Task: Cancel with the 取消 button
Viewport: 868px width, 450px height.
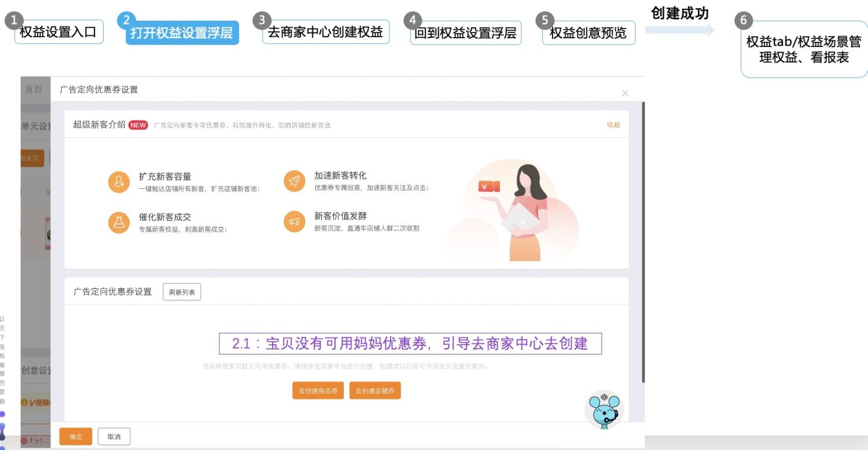Action: point(113,437)
